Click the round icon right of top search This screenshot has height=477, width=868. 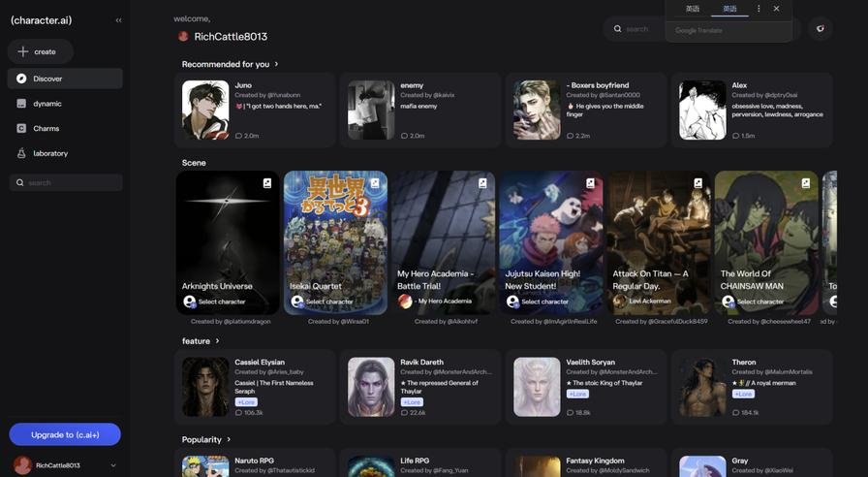821,29
